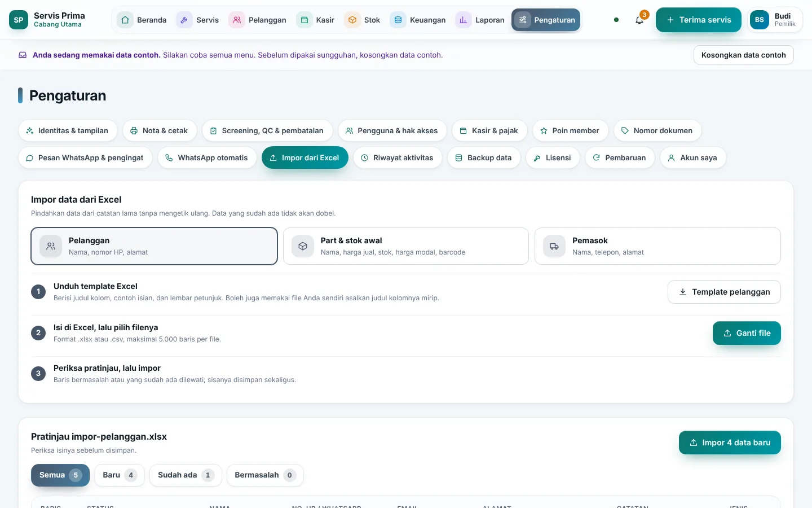Screen dimensions: 812x508
Task: Download the Template pelanggan file
Action: [724, 292]
